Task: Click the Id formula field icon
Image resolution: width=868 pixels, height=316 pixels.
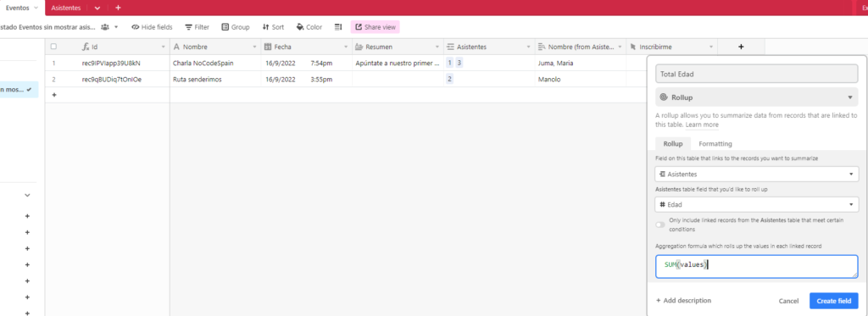Action: point(86,47)
